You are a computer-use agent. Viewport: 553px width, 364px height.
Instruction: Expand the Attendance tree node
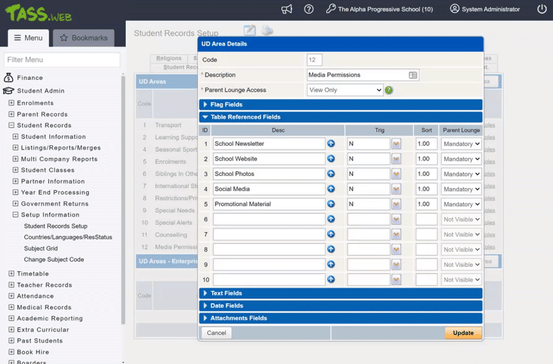click(x=11, y=296)
